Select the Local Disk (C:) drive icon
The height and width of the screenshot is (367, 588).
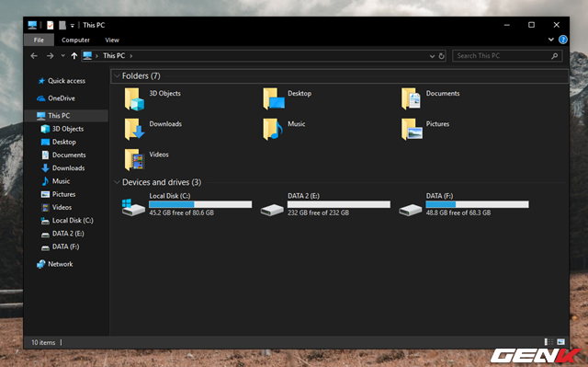(x=133, y=207)
